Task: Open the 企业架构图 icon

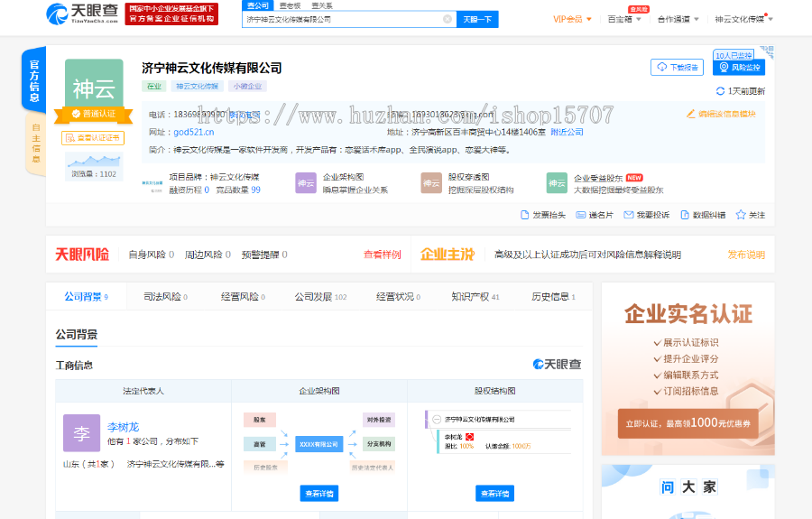Action: [x=306, y=183]
